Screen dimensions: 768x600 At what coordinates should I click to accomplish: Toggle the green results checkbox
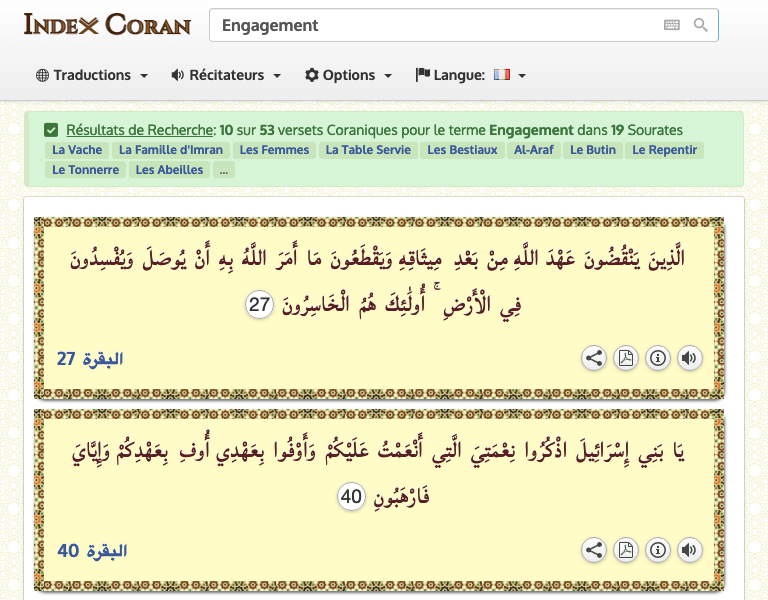(51, 130)
